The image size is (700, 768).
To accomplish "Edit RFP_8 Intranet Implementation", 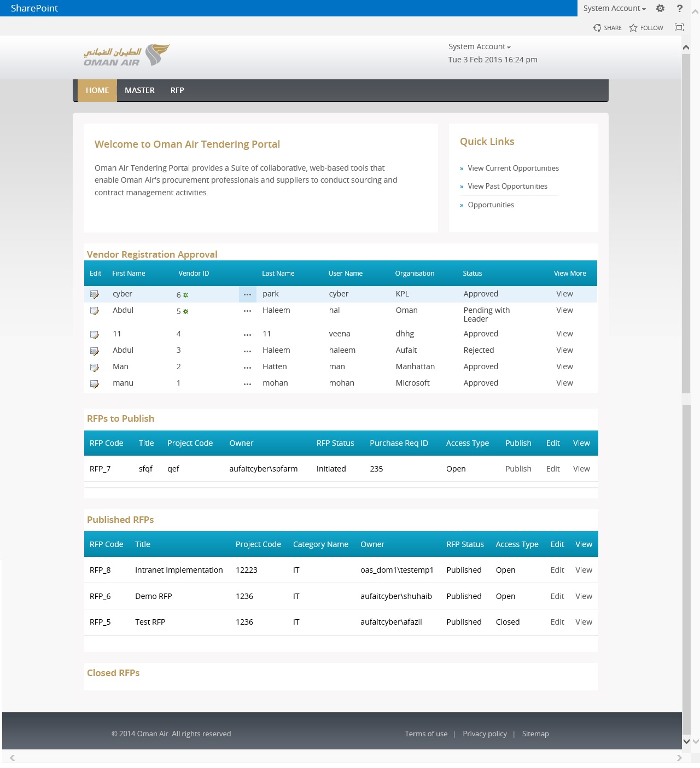I will pos(557,570).
